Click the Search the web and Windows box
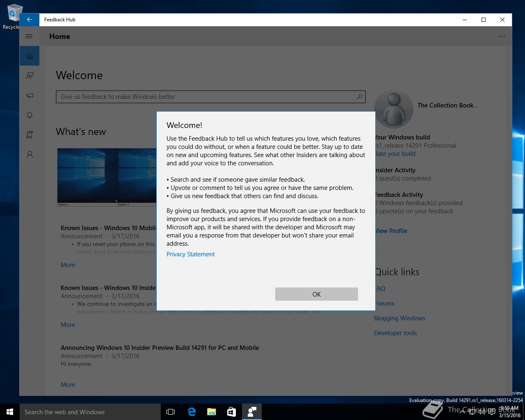The image size is (525, 420). (90, 412)
